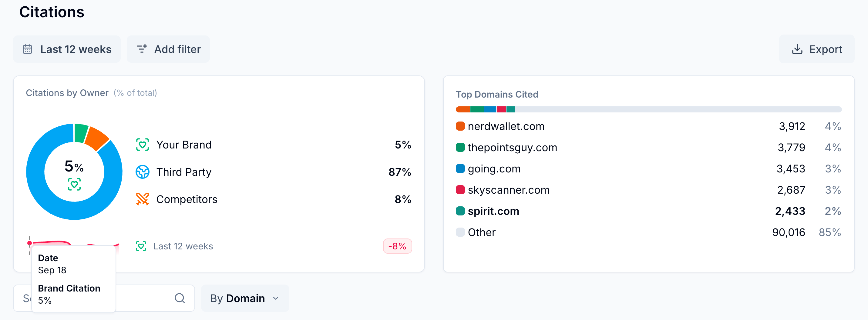
Task: Click the Third Party globe icon
Action: 143,172
